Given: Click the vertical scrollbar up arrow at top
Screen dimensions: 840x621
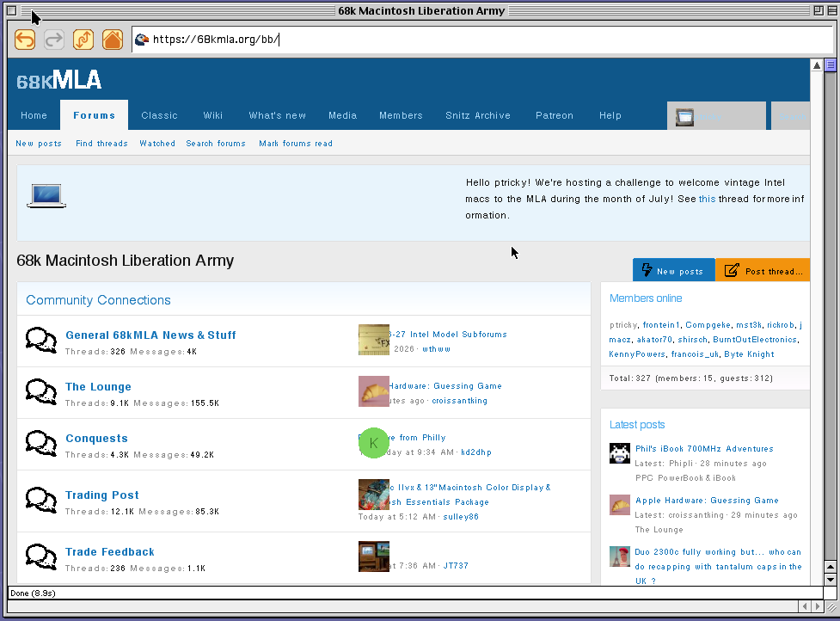Looking at the screenshot, I should click(817, 65).
